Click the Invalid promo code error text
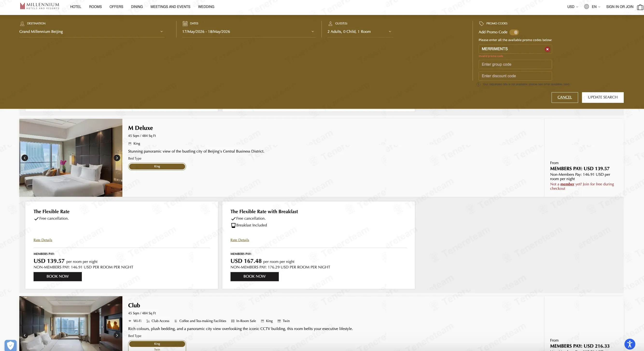Viewport: 644px width, 351px height. (491, 56)
